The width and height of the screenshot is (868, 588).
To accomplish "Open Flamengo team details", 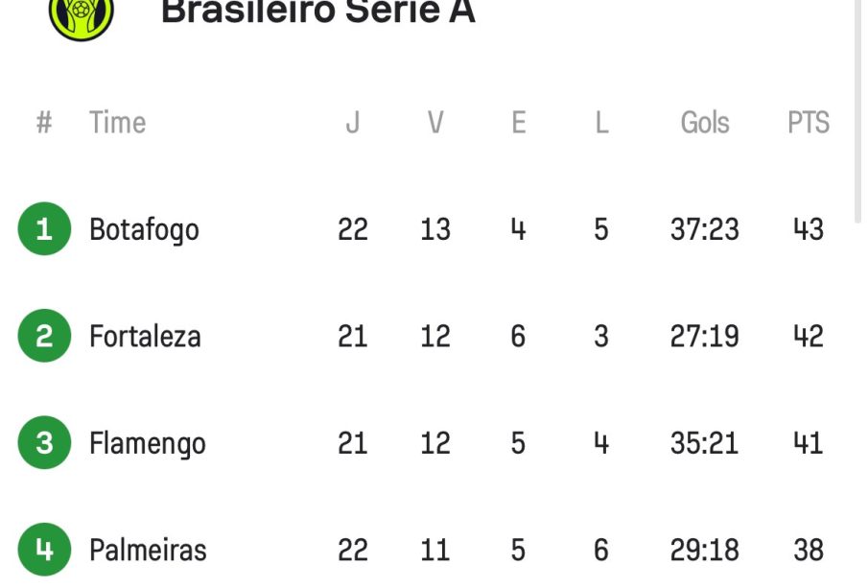I will [x=147, y=444].
